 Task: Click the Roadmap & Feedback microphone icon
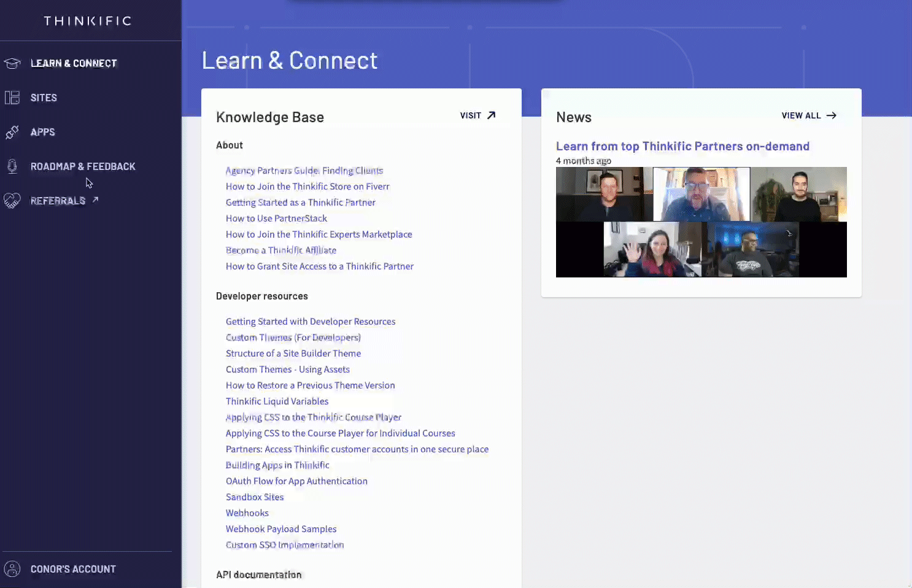pos(12,166)
